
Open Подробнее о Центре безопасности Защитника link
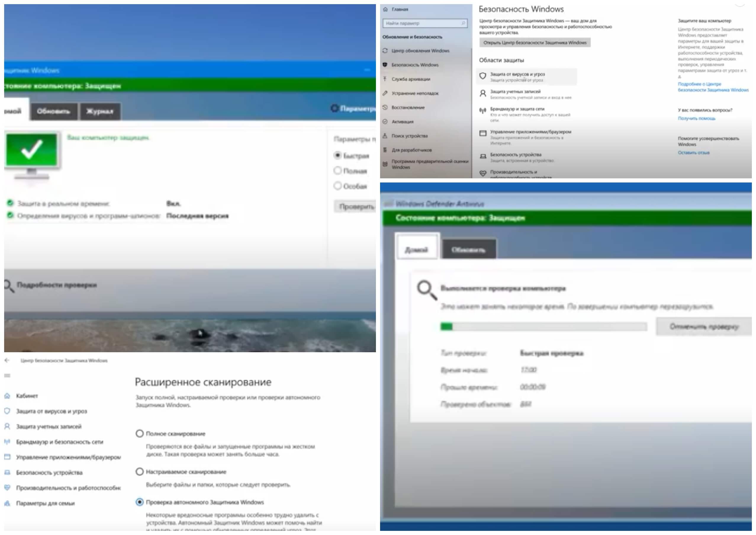pos(713,87)
